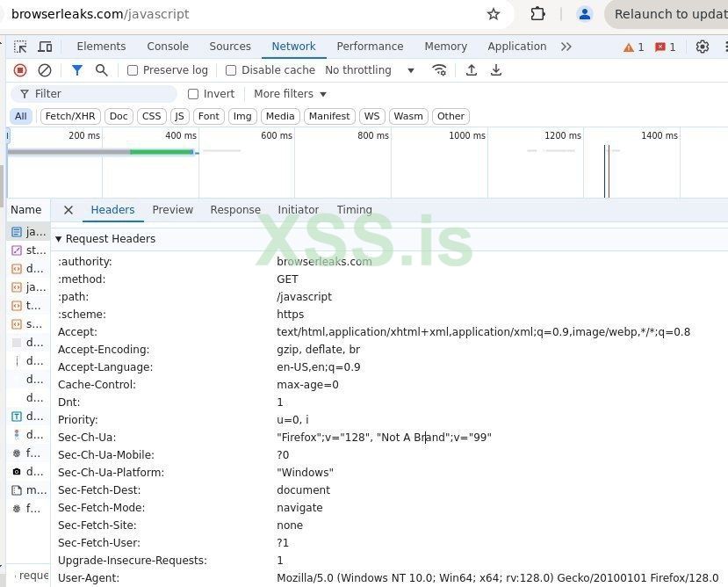
Task: Filter requests by Manifest type
Action: [329, 116]
